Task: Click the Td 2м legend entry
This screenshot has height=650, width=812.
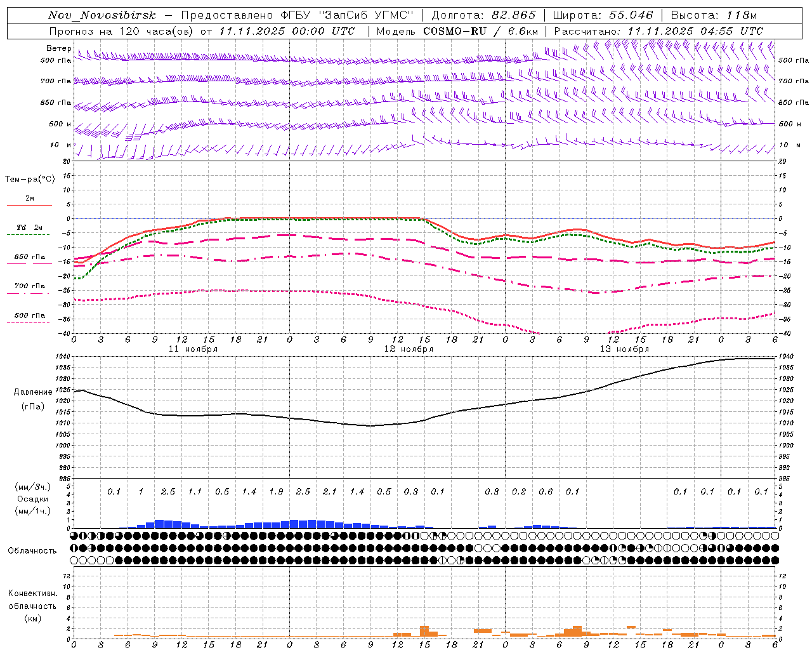Action: tap(29, 227)
